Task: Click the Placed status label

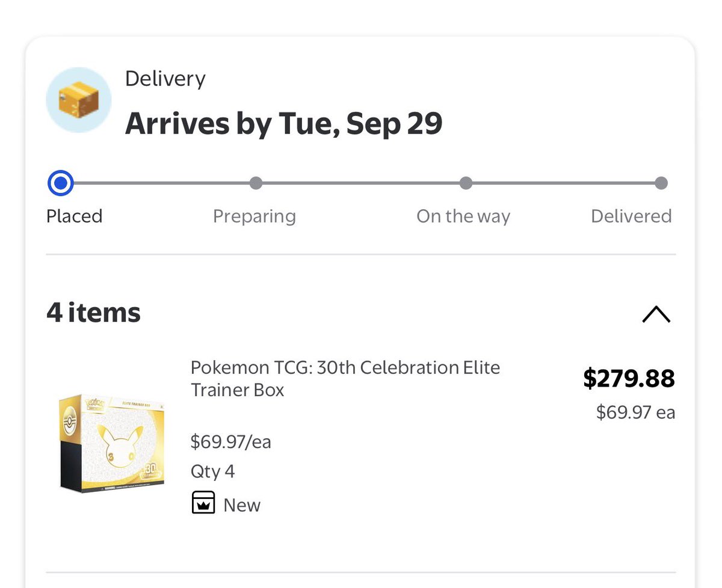Action: (75, 216)
